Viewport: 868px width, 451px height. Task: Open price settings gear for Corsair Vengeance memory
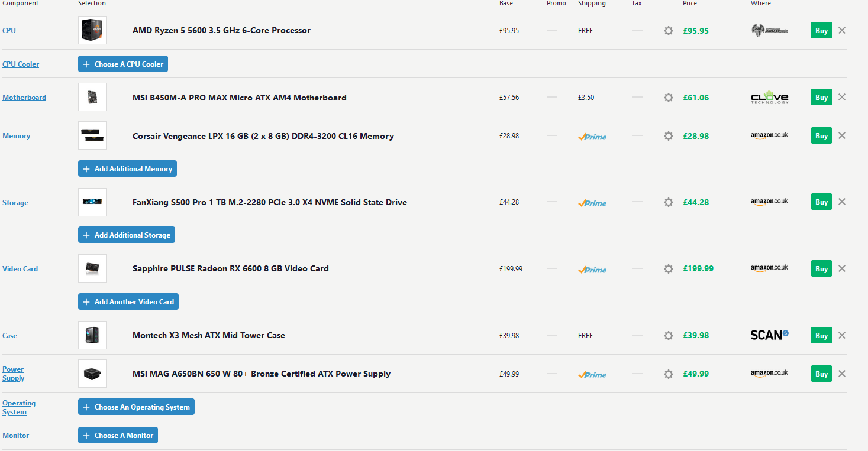[669, 136]
